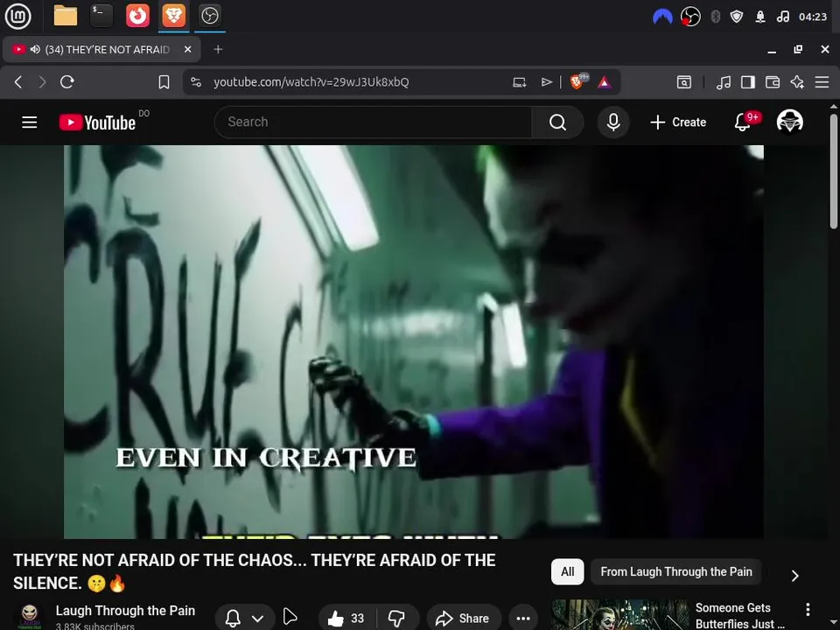The height and width of the screenshot is (630, 840).
Task: Click the NordVPN tray icon
Action: click(662, 17)
